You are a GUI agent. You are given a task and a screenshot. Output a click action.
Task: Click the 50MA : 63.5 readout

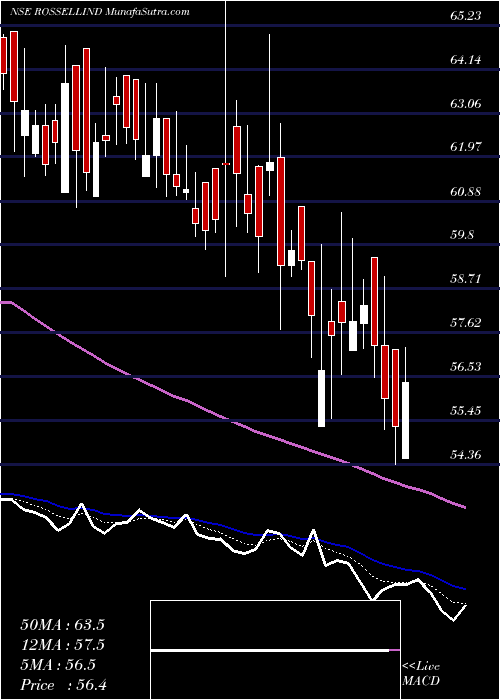click(62, 625)
